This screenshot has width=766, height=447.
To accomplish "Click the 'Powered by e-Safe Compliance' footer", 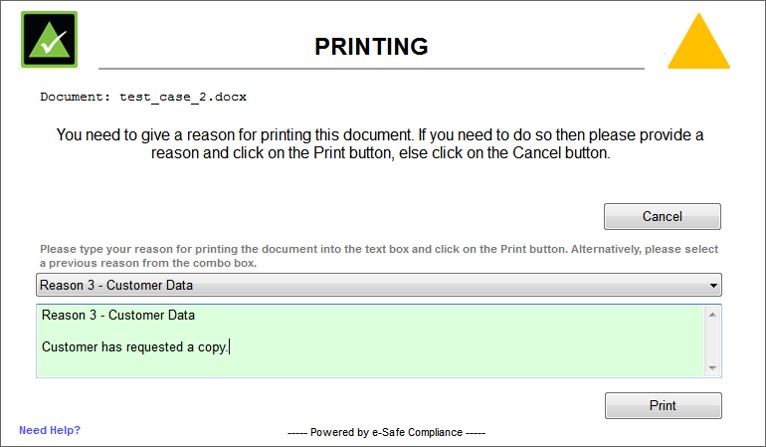I will [385, 432].
